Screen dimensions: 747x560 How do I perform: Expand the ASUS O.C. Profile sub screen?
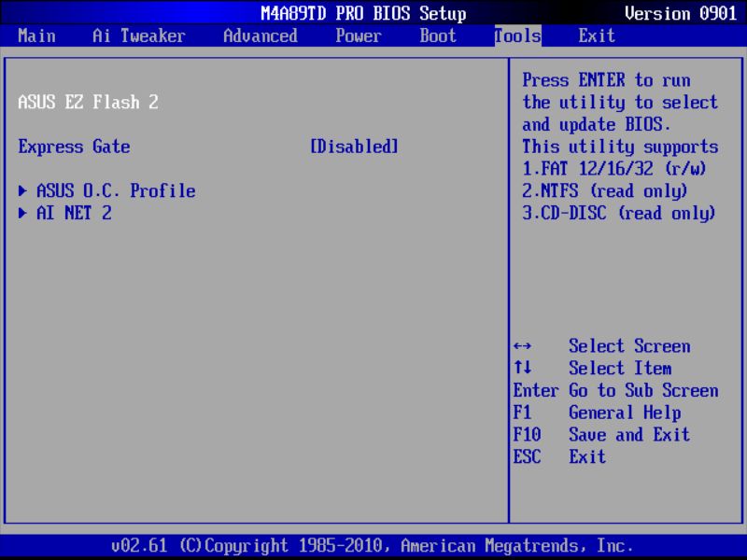pos(114,190)
